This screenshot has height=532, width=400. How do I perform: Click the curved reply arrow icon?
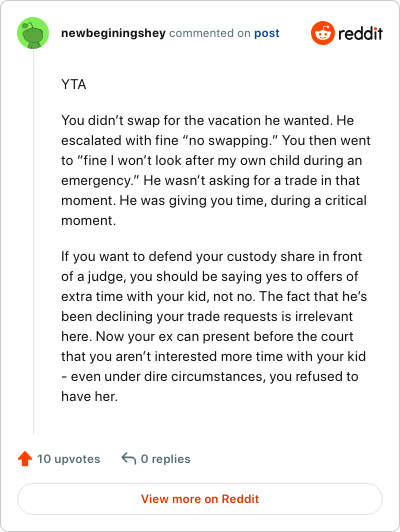[x=129, y=458]
